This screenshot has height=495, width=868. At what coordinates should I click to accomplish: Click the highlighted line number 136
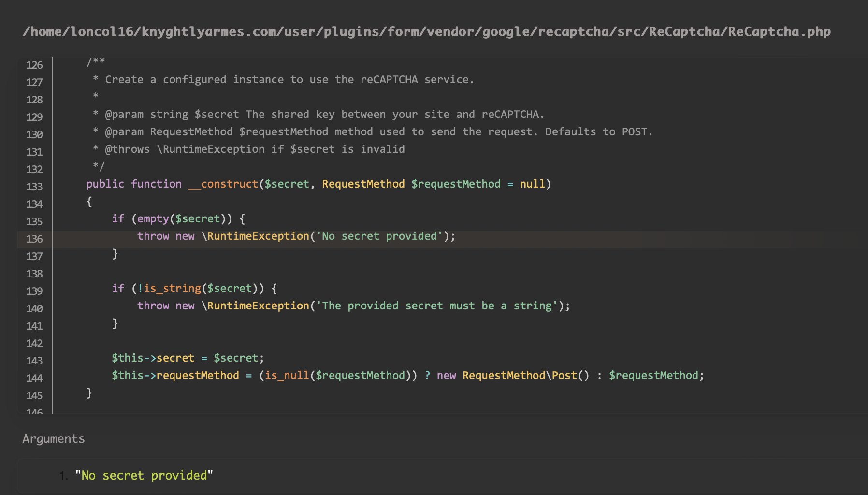(34, 239)
